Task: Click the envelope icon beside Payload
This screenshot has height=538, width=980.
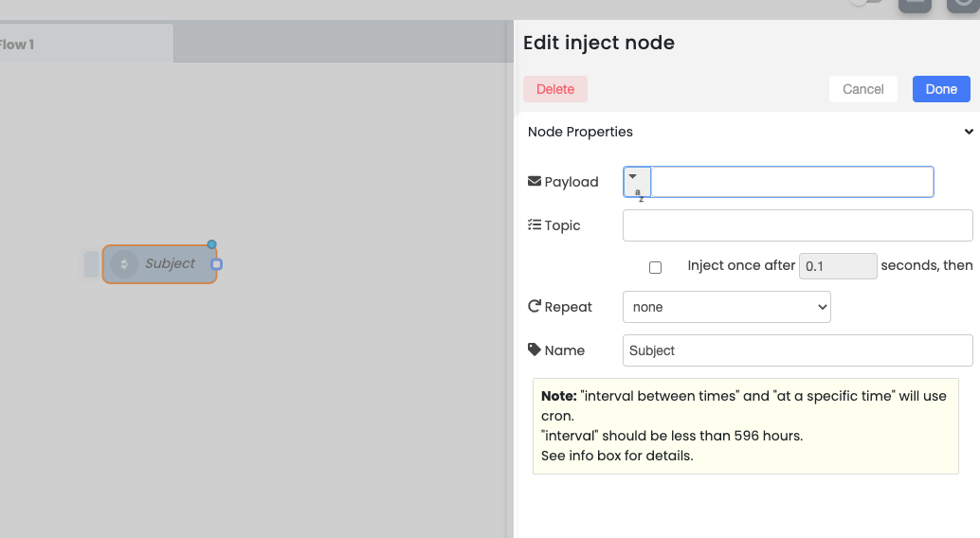Action: pos(534,181)
